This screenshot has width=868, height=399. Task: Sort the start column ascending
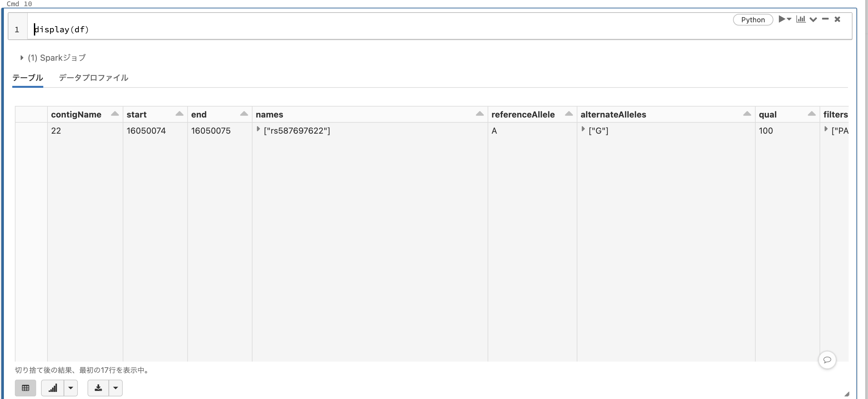(x=179, y=114)
